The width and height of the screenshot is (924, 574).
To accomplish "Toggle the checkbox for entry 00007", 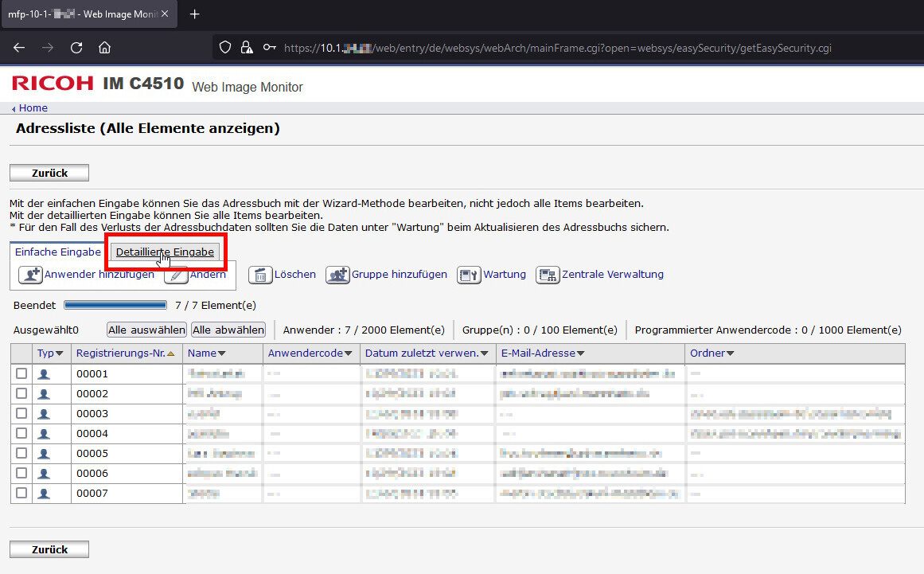I will coord(21,493).
